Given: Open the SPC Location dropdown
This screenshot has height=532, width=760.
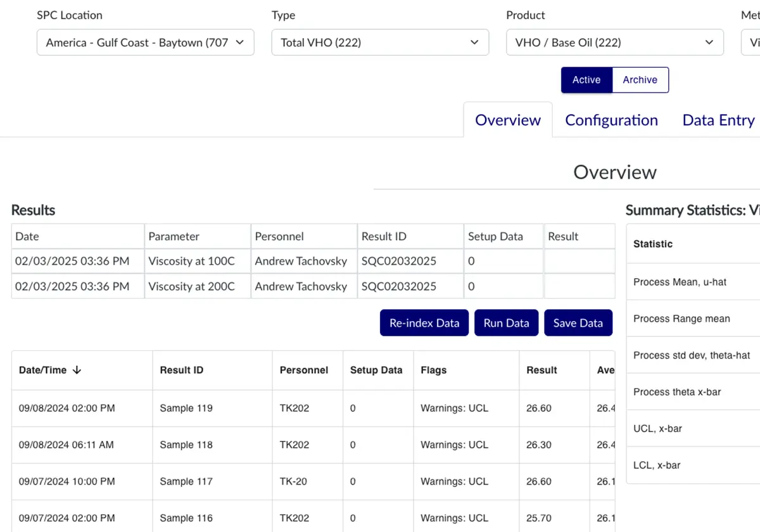Looking at the screenshot, I should [146, 42].
